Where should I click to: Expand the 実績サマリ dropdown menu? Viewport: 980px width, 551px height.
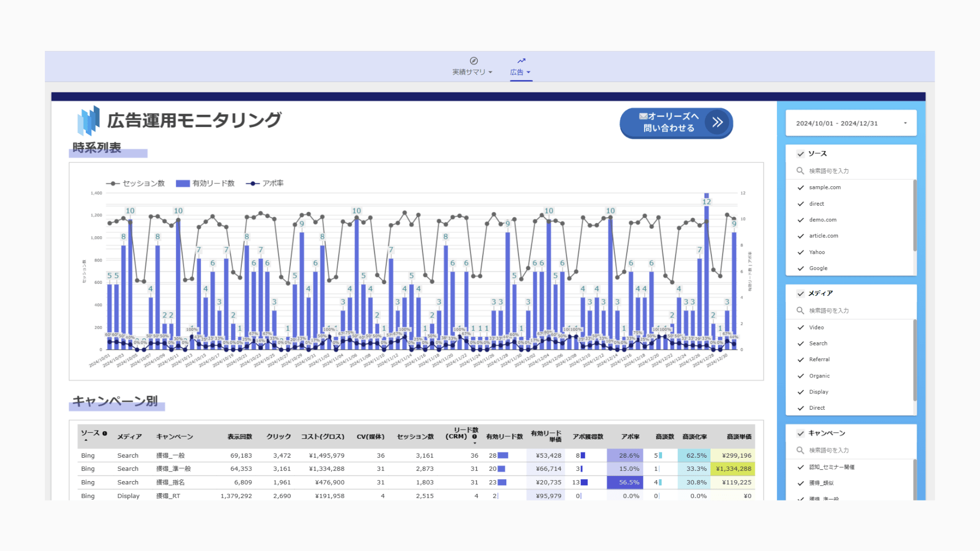pyautogui.click(x=491, y=72)
